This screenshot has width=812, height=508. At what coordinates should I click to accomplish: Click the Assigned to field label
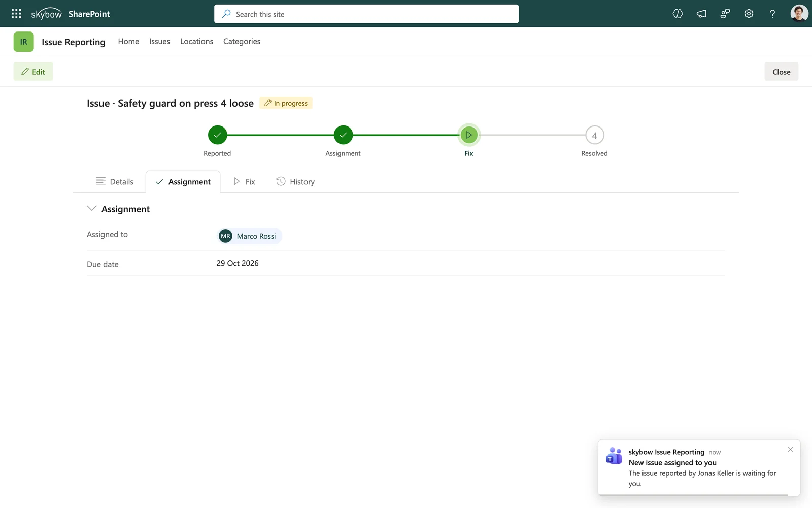(x=107, y=234)
